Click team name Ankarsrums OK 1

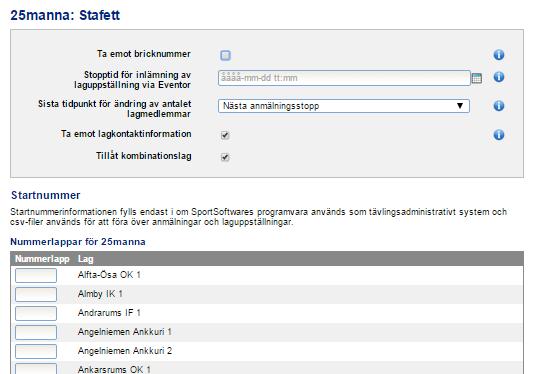click(114, 370)
